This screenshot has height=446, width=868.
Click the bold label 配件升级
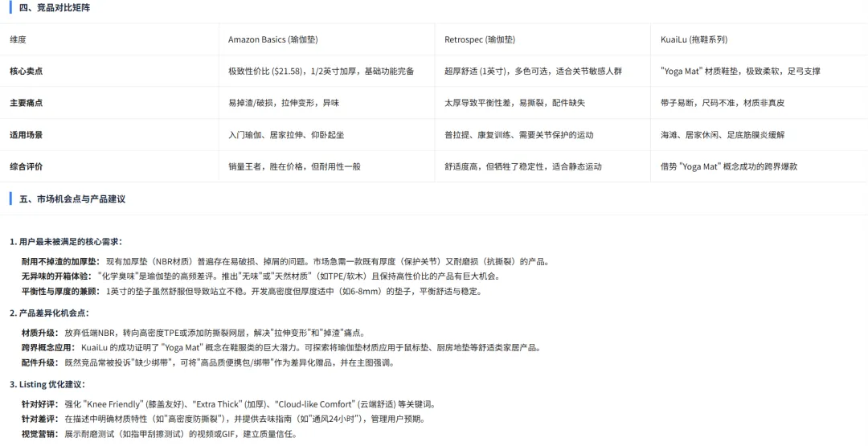(x=40, y=362)
